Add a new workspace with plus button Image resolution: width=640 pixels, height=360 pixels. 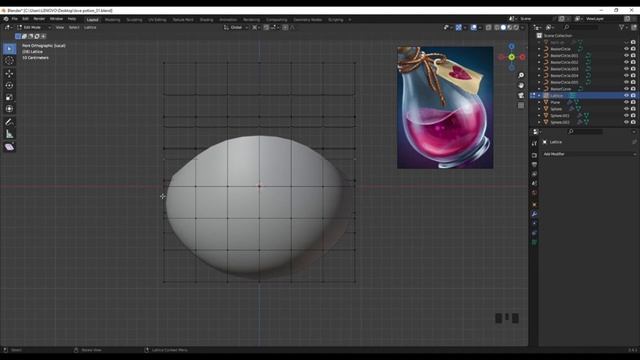349,20
